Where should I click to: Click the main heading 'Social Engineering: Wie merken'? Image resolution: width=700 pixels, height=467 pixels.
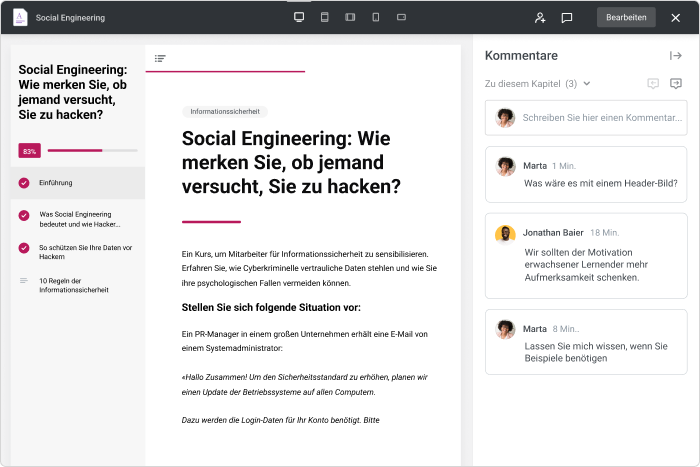coord(291,163)
